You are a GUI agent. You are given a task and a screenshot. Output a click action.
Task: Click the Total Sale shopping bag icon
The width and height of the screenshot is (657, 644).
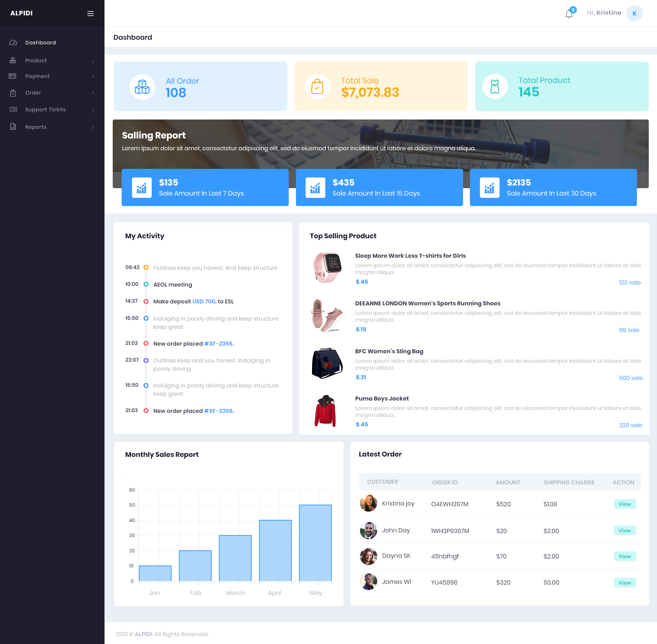(317, 87)
